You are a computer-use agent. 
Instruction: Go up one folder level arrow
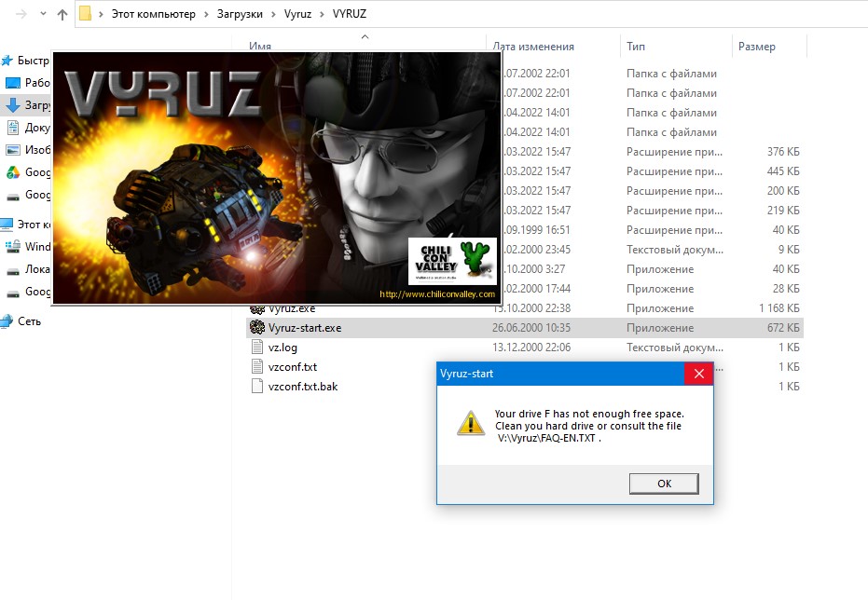[62, 14]
